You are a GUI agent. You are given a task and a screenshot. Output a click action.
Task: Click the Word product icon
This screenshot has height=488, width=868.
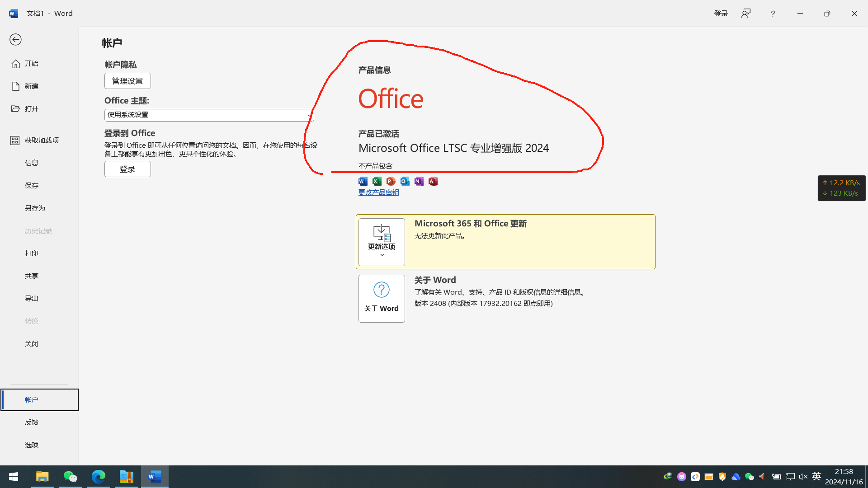coord(363,181)
